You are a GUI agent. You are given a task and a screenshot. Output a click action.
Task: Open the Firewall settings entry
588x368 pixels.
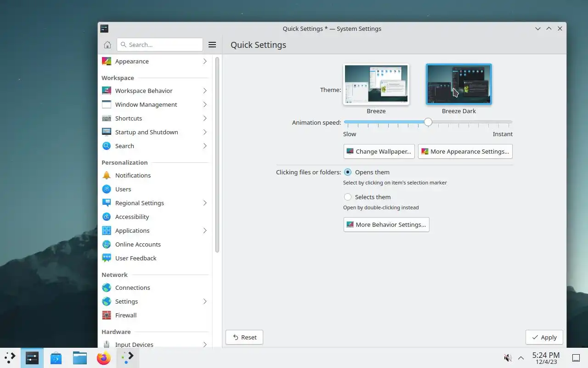(155, 315)
